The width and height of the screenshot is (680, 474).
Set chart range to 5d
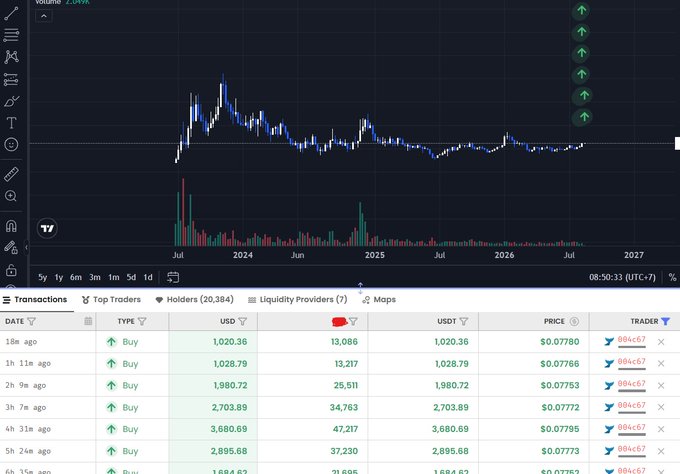click(x=131, y=277)
